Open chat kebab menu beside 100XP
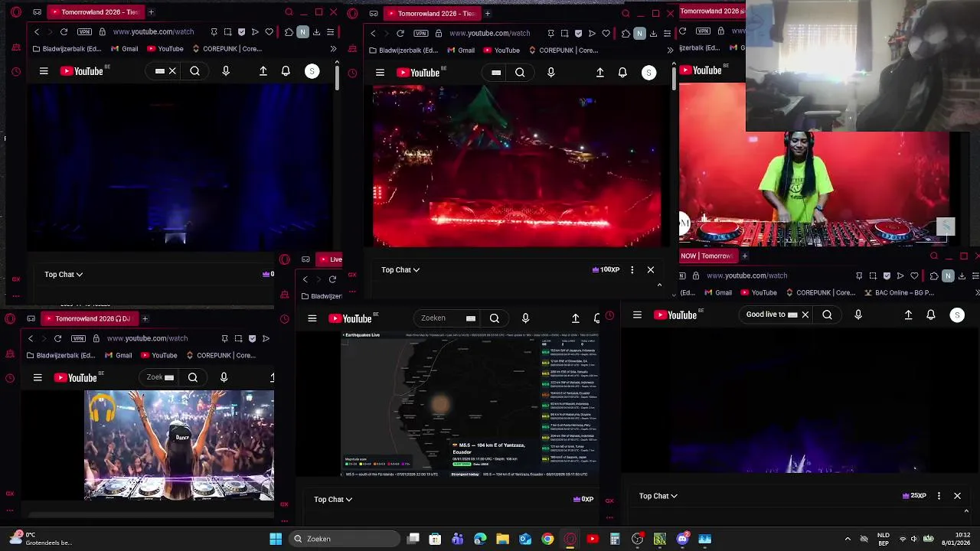 (x=632, y=269)
